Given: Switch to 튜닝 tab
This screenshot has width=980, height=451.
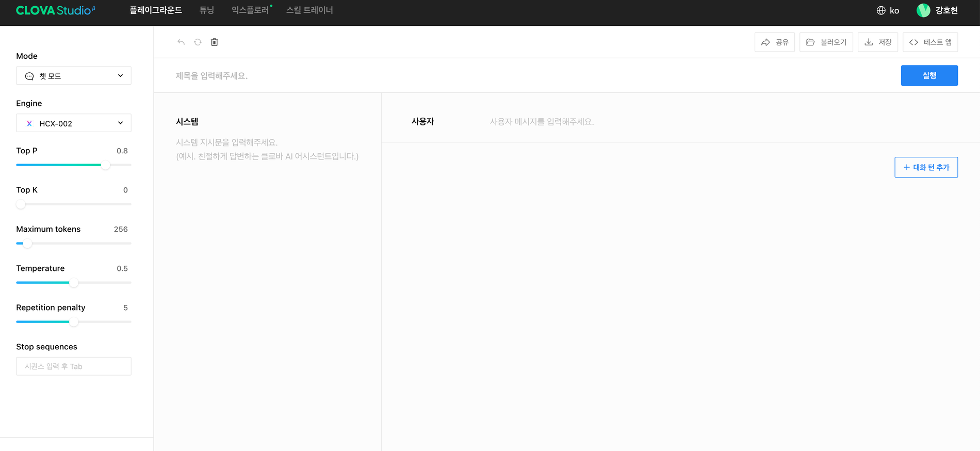Looking at the screenshot, I should point(207,10).
